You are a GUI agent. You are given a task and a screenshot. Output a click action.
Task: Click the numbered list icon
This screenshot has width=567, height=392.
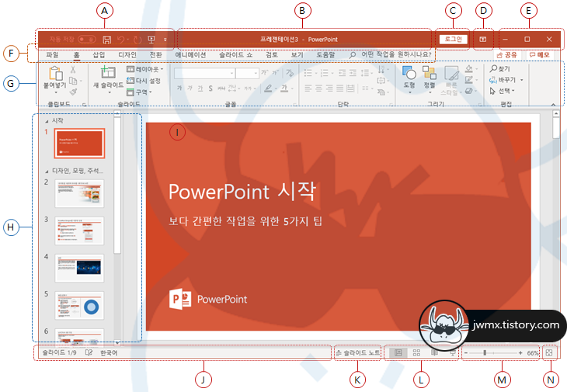pos(324,73)
